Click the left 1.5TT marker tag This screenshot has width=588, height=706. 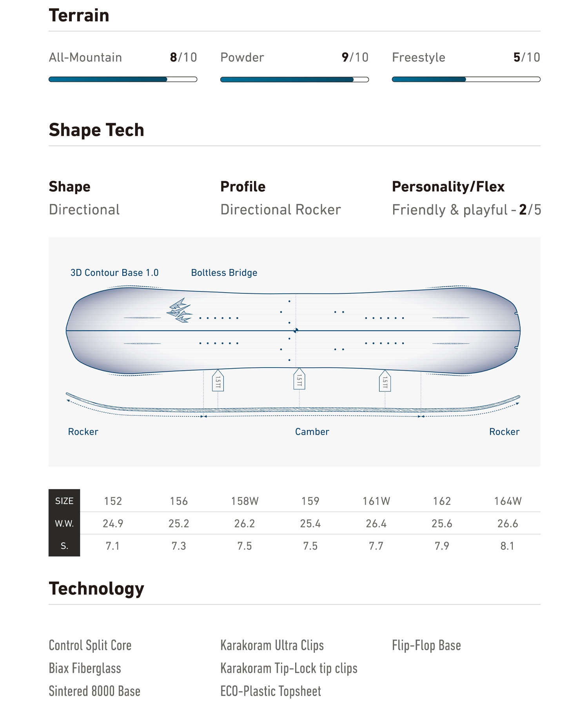point(218,381)
